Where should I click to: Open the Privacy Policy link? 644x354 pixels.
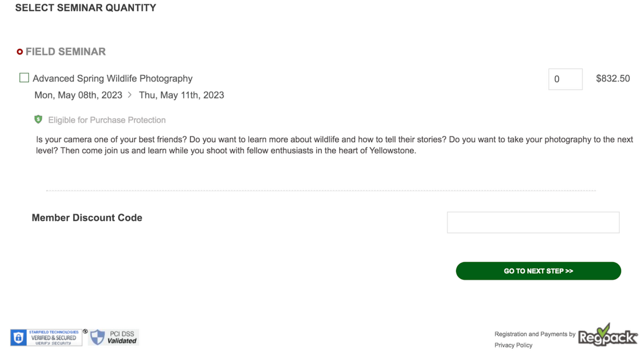pos(513,345)
